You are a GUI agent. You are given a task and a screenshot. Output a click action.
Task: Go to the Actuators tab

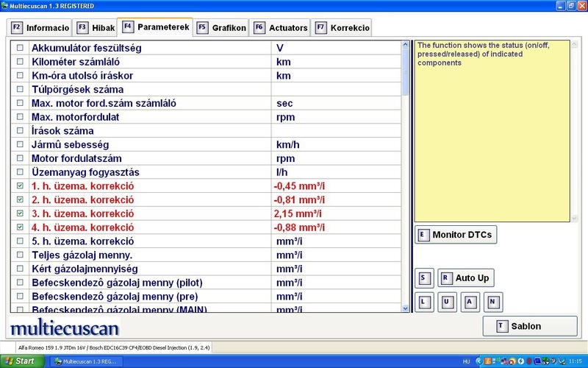coord(280,28)
